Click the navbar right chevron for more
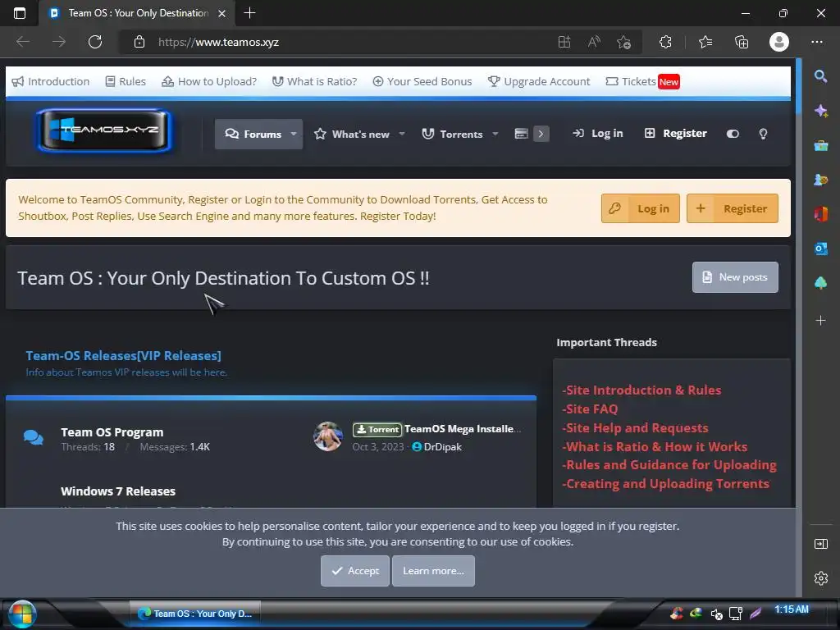The image size is (840, 630). pos(541,134)
